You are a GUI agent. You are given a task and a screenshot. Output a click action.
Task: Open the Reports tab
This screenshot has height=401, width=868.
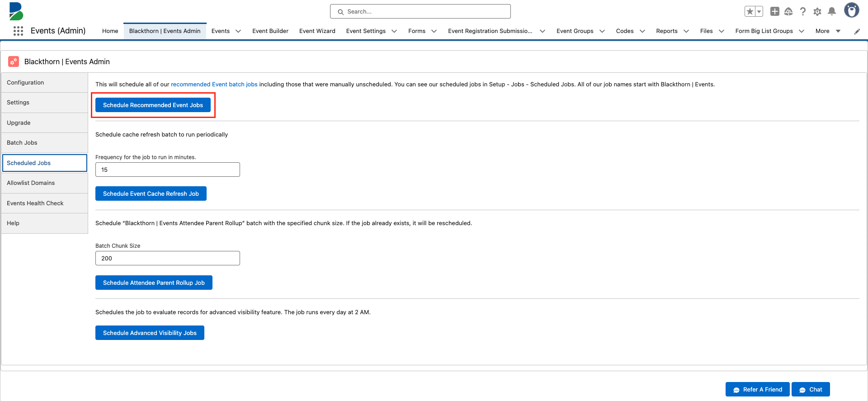[x=667, y=31]
